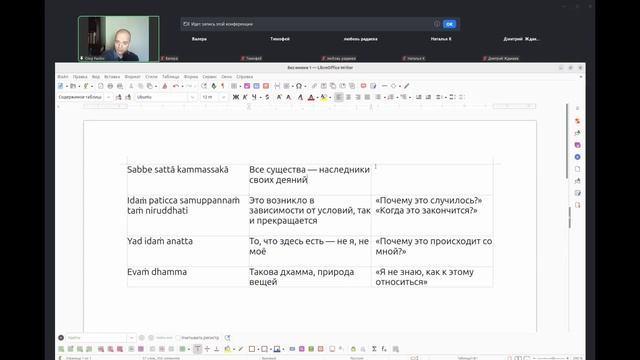The width and height of the screenshot is (640, 360).
Task: Click the insert line icon
Action: point(384,86)
